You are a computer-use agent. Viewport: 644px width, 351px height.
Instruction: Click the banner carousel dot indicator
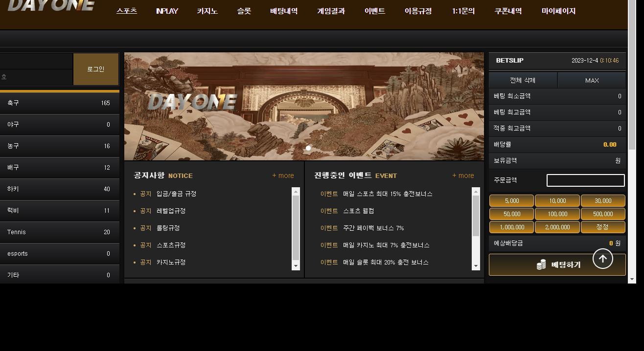click(x=308, y=148)
